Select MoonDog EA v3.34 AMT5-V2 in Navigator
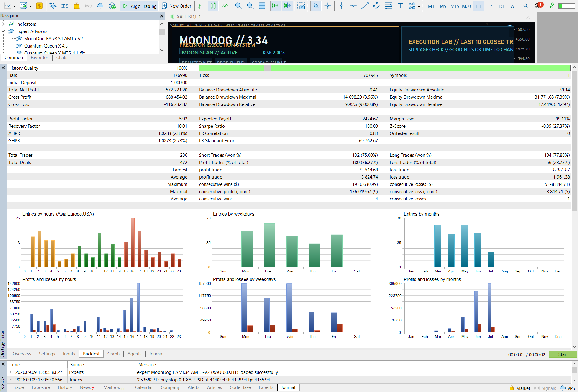This screenshot has width=578, height=392. (54, 38)
